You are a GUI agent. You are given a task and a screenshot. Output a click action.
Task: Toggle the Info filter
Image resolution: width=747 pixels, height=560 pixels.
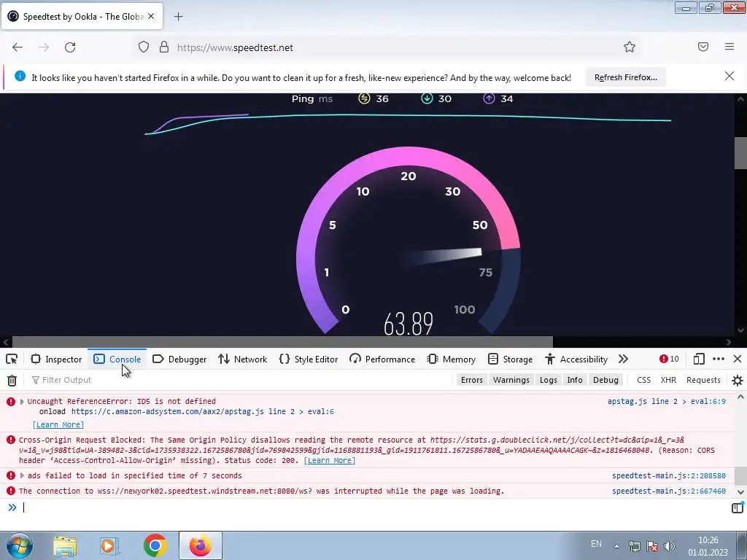click(x=575, y=380)
